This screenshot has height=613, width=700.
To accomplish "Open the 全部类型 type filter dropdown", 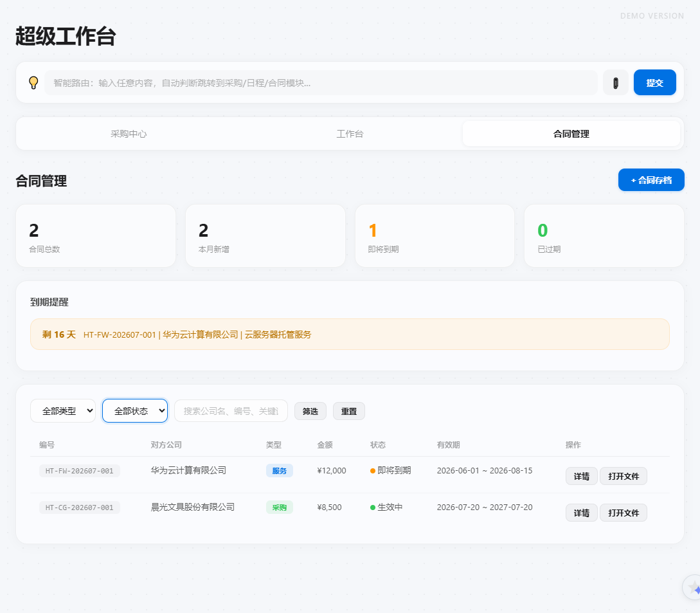I will pos(63,410).
